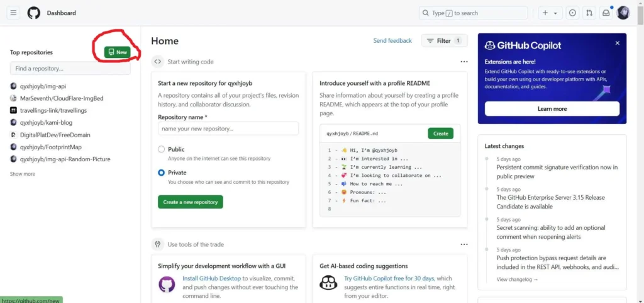
Task: Select the Private radio option
Action: 162,172
